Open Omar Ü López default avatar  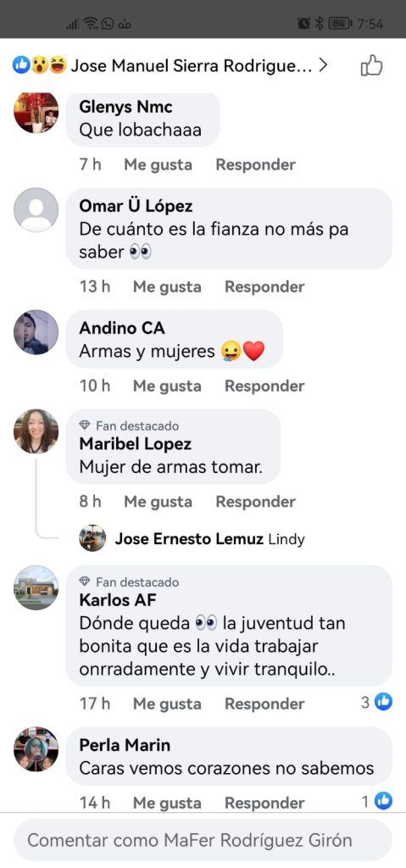click(36, 210)
